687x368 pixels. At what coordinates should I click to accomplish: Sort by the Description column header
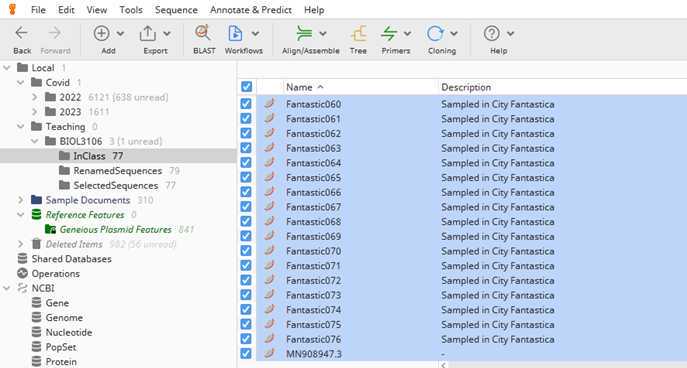coord(466,87)
